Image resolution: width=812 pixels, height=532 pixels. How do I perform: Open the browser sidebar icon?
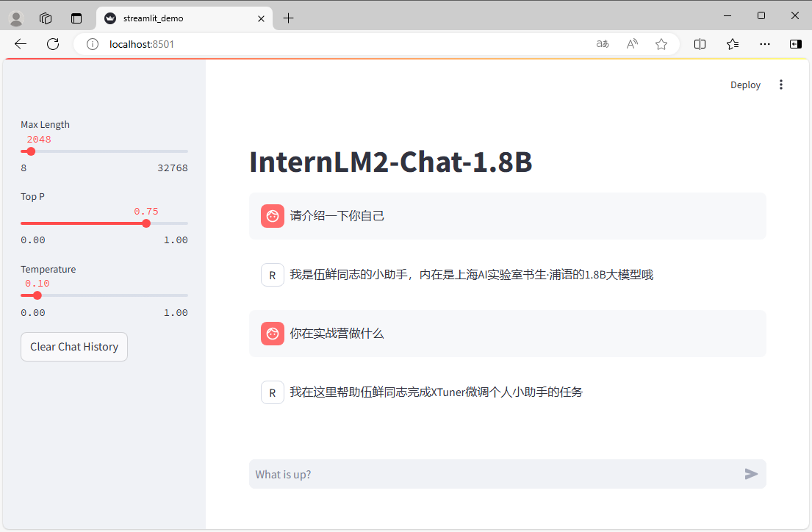click(x=795, y=44)
